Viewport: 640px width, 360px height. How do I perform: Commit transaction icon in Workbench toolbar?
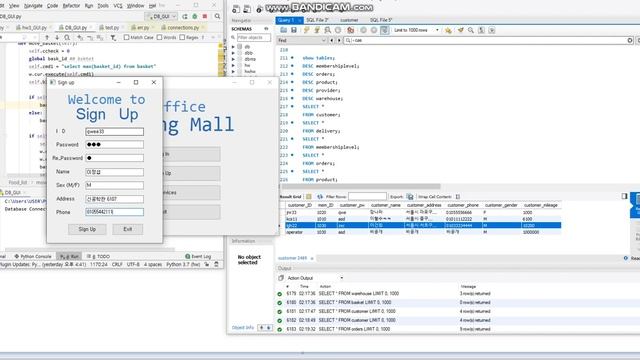(x=363, y=30)
